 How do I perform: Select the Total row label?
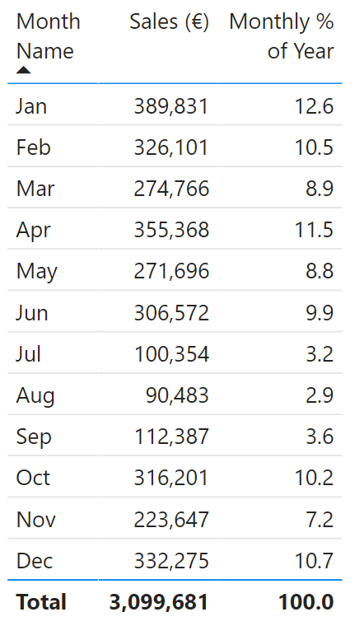41,602
